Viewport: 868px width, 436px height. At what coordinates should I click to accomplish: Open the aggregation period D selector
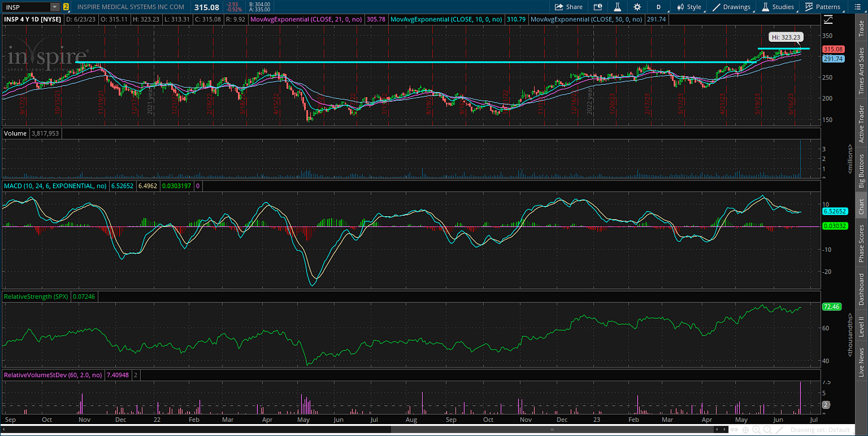click(x=659, y=7)
